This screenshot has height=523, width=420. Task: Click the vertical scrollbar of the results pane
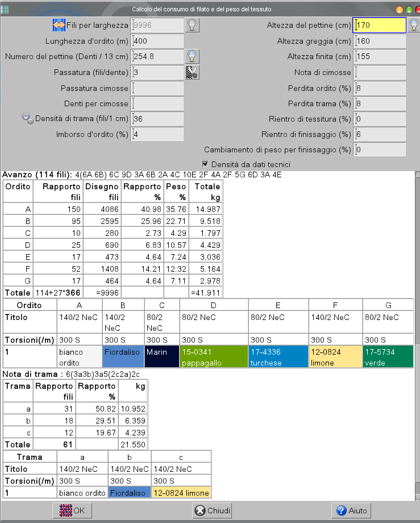pyautogui.click(x=417, y=336)
